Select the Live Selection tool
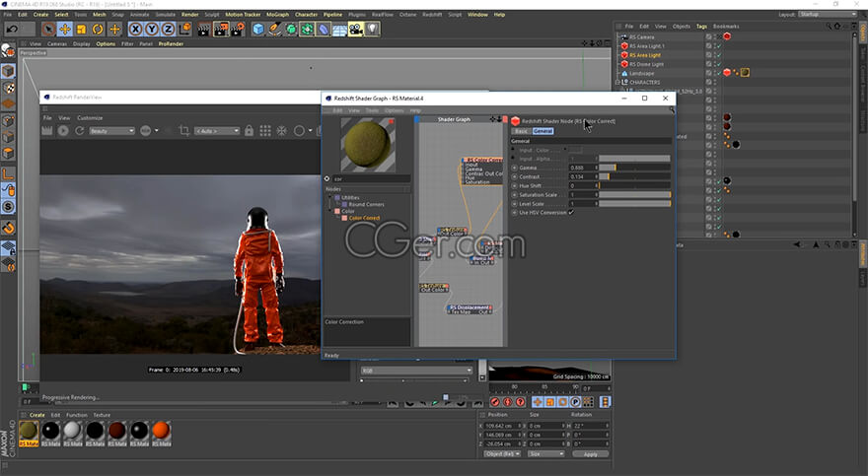 (48, 29)
